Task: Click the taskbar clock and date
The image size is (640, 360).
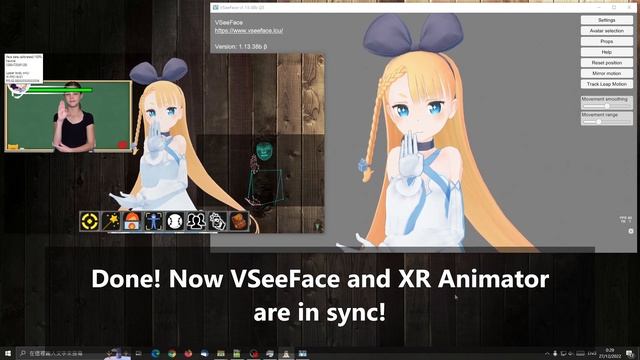Action: coord(610,353)
